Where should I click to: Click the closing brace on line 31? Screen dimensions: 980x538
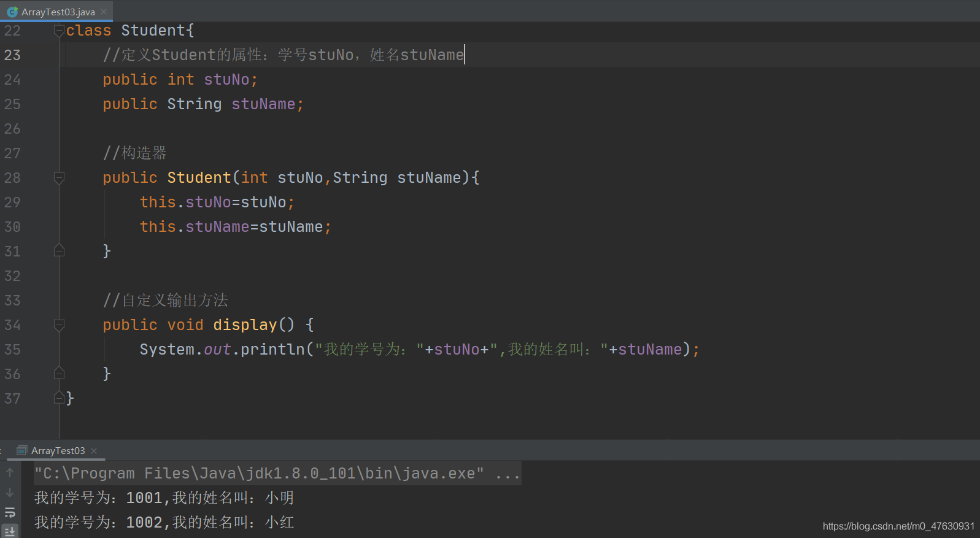click(107, 251)
